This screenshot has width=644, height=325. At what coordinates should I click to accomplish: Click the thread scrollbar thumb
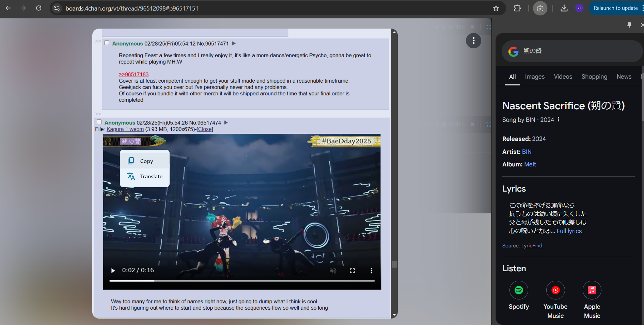pyautogui.click(x=394, y=264)
